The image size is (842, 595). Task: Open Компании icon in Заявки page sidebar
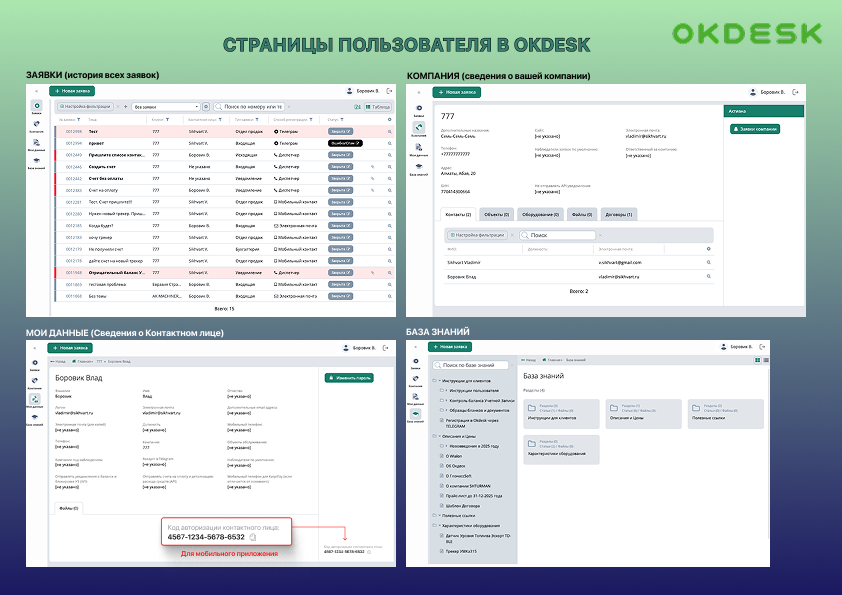[x=37, y=125]
